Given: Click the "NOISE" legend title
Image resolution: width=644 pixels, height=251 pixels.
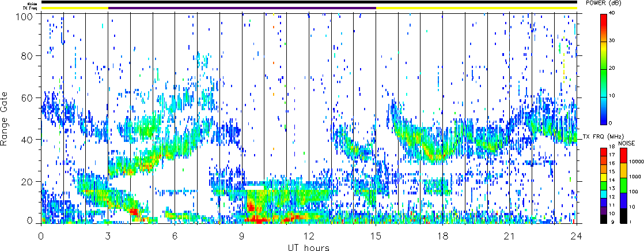Looking at the screenshot, I should [x=627, y=142].
